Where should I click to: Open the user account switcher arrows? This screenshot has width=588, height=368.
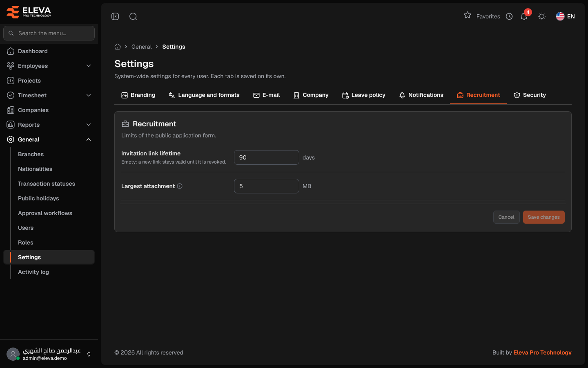pyautogui.click(x=89, y=354)
